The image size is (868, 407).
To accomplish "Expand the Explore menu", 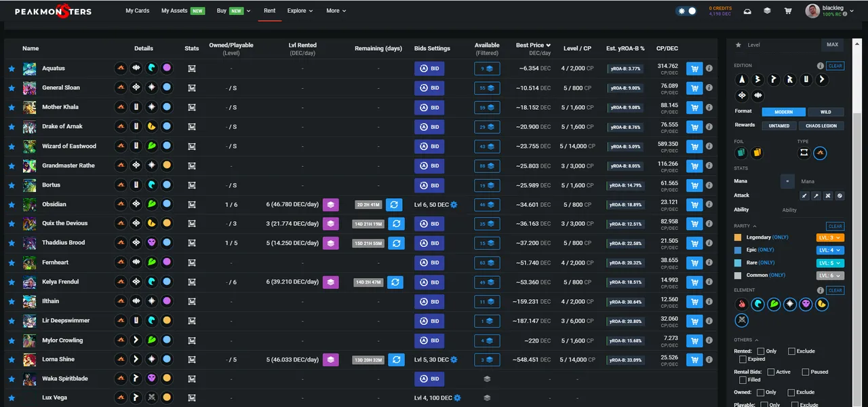I will tap(300, 11).
